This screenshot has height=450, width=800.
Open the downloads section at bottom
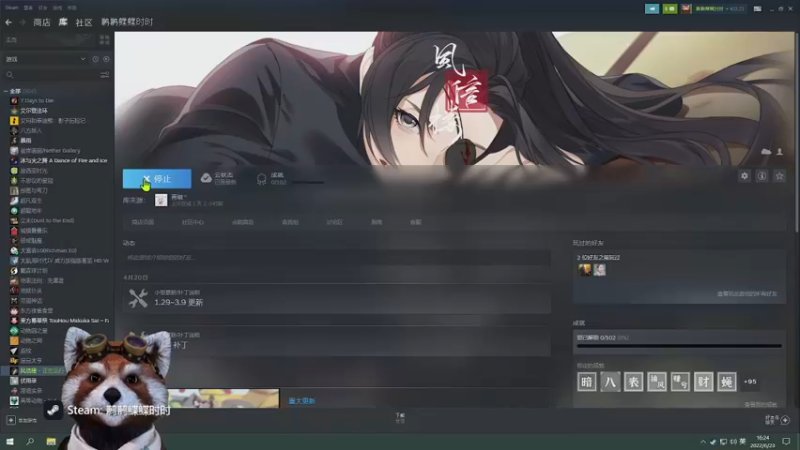click(400, 418)
